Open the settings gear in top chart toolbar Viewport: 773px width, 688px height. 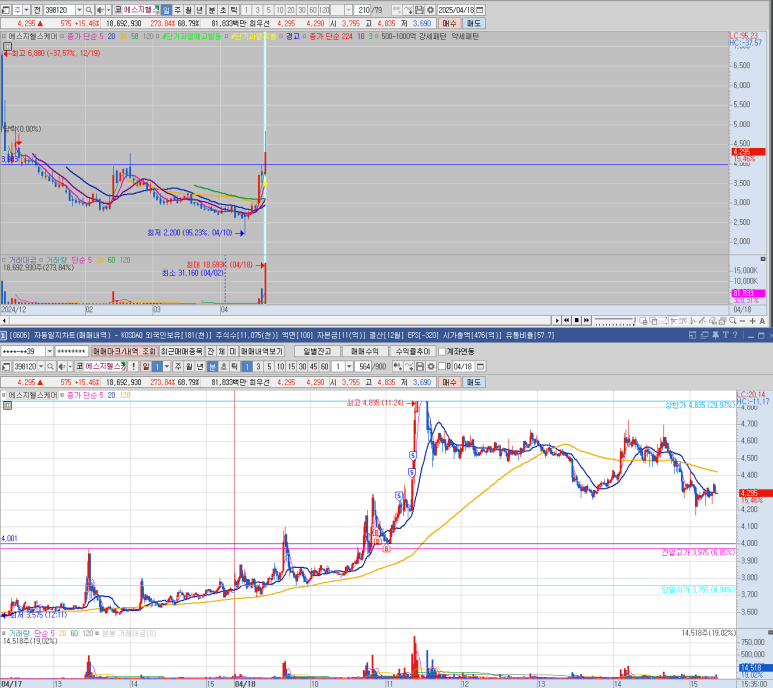pos(430,10)
